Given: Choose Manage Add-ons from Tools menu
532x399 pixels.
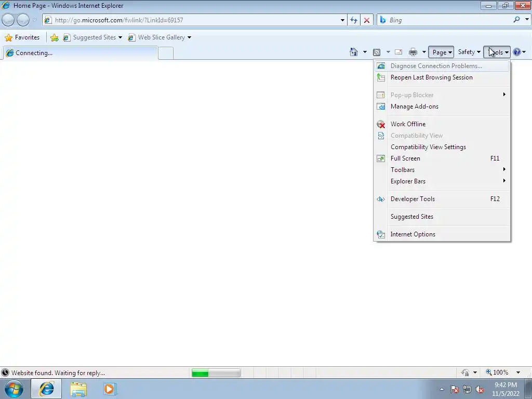Looking at the screenshot, I should point(442,107).
